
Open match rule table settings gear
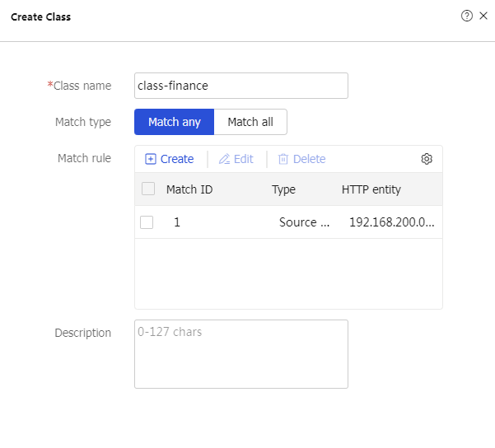427,159
